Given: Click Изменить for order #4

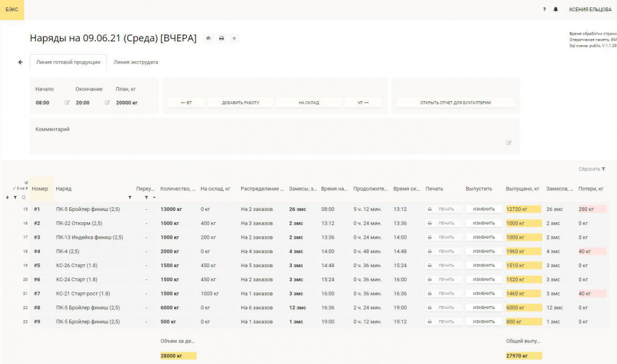Looking at the screenshot, I should (x=484, y=252).
